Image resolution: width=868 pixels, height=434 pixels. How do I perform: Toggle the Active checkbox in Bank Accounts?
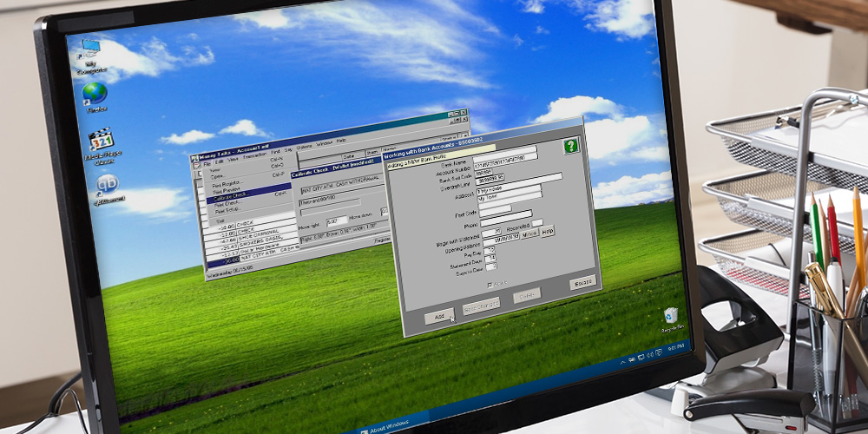490,285
